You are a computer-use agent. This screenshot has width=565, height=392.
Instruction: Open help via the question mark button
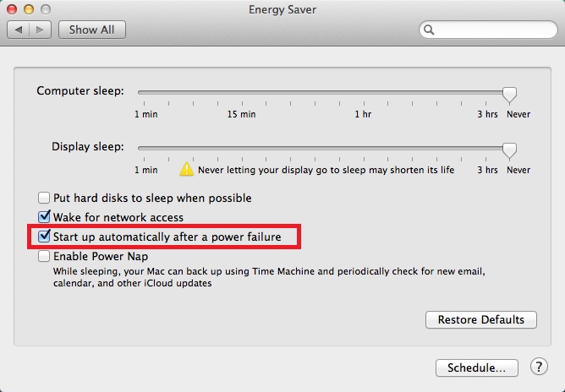pos(539,367)
